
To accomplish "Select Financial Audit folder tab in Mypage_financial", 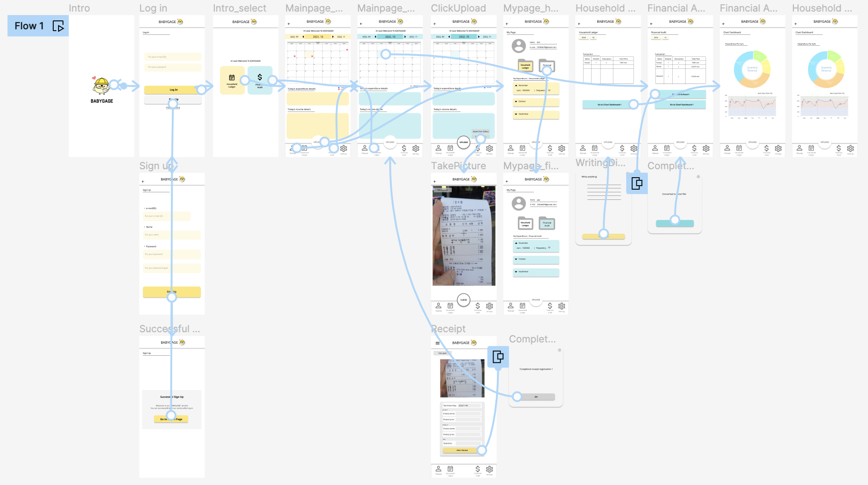I will 547,223.
